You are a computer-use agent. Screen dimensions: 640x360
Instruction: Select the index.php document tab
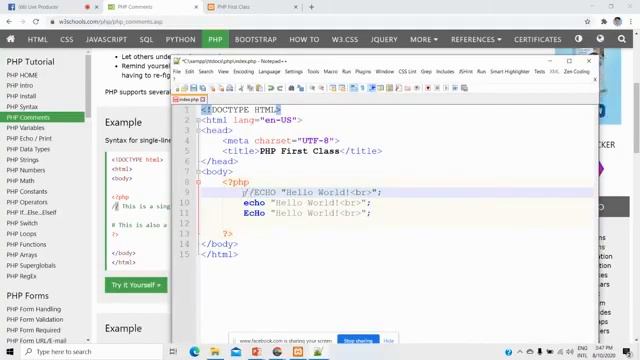tap(189, 99)
